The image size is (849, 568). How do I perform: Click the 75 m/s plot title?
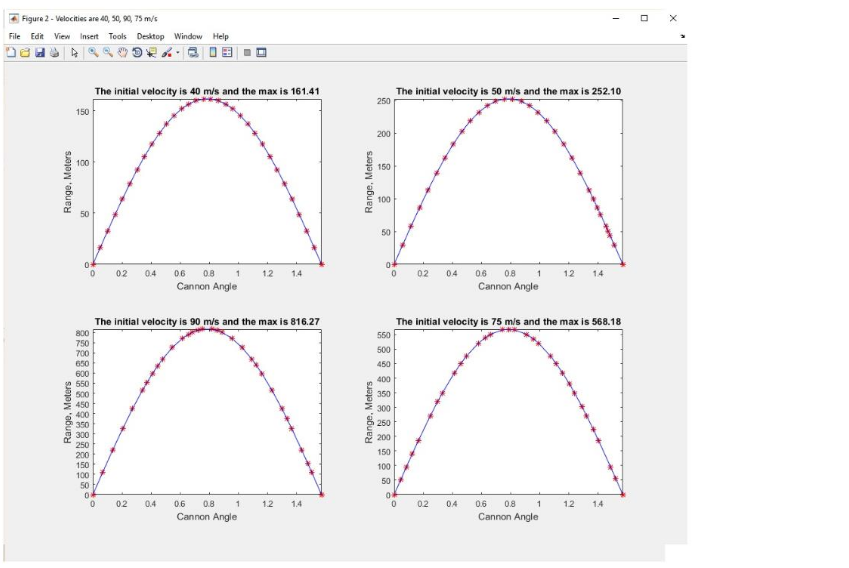[508, 322]
